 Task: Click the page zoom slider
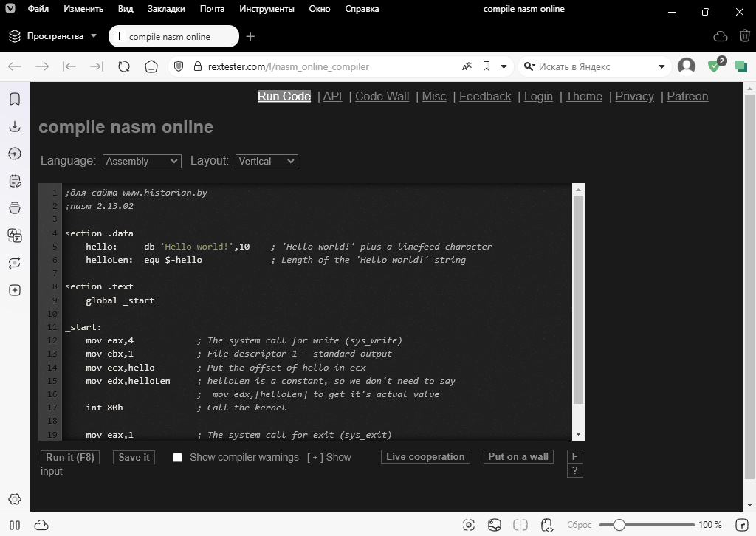(x=647, y=525)
